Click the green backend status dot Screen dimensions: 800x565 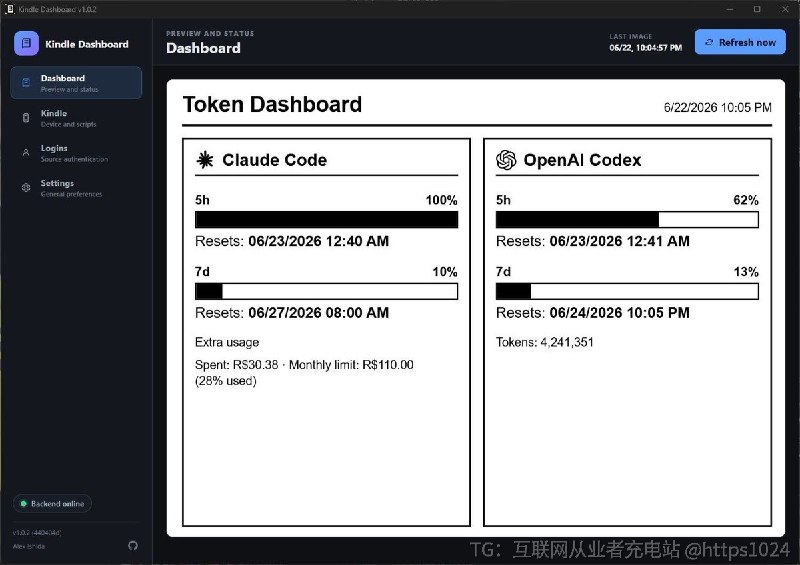click(x=23, y=504)
